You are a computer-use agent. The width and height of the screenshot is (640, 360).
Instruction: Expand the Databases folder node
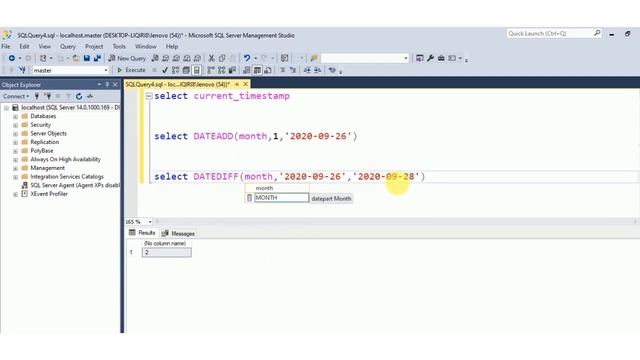tap(16, 116)
